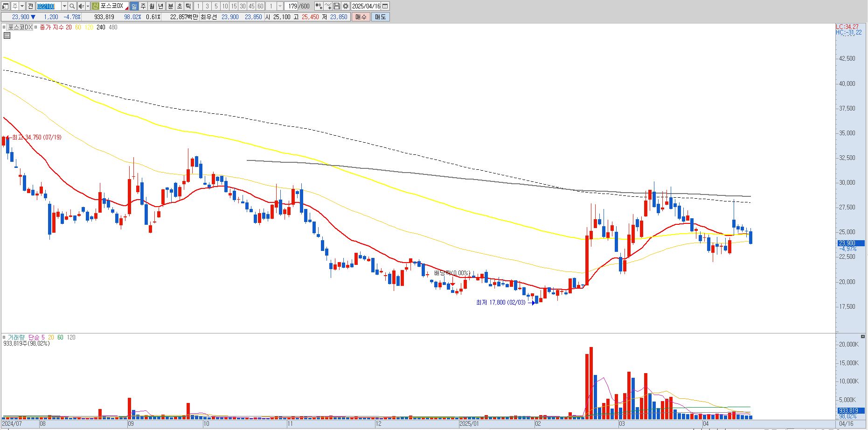Open the search magnifier next to stock code
Image resolution: width=868 pixels, height=430 pixels.
[x=72, y=6]
